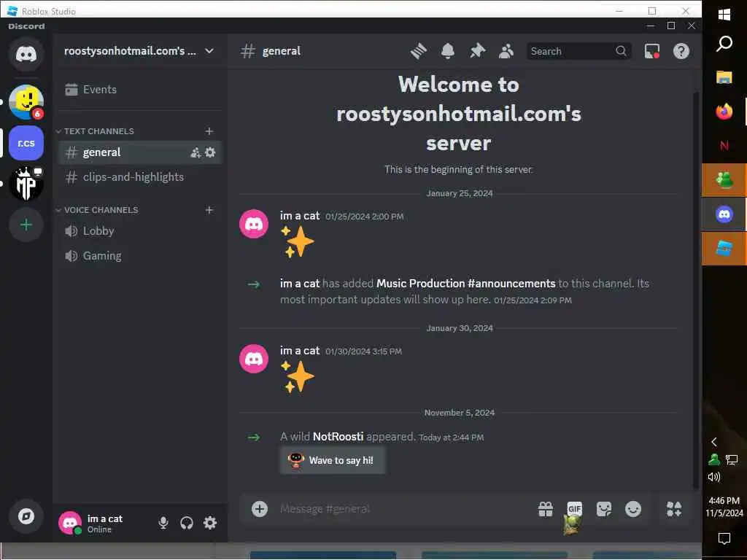Open im a cat user panel avatar

tap(69, 523)
